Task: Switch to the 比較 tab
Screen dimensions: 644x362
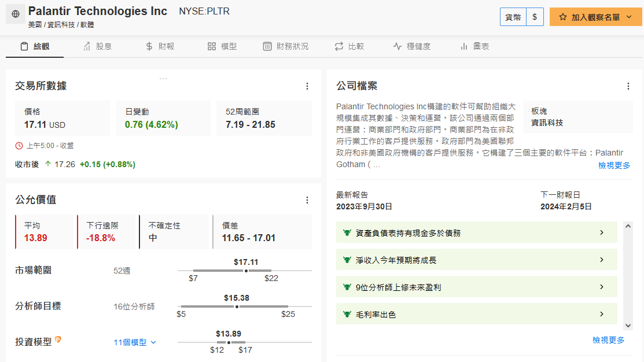Action: click(349, 46)
